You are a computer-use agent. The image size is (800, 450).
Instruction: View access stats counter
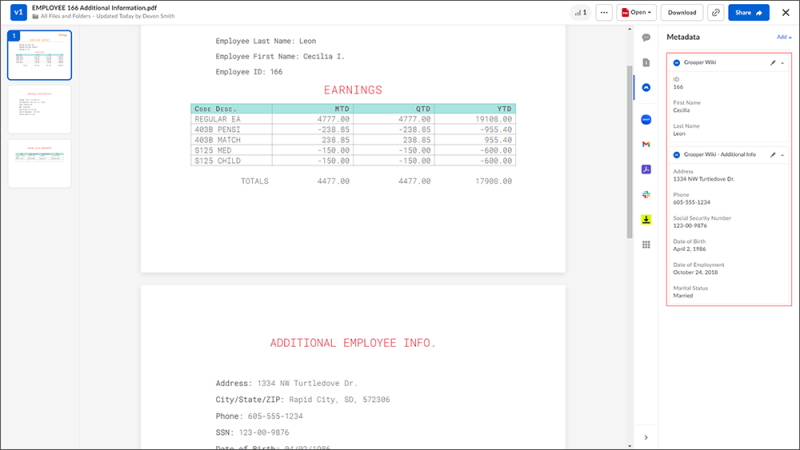581,13
